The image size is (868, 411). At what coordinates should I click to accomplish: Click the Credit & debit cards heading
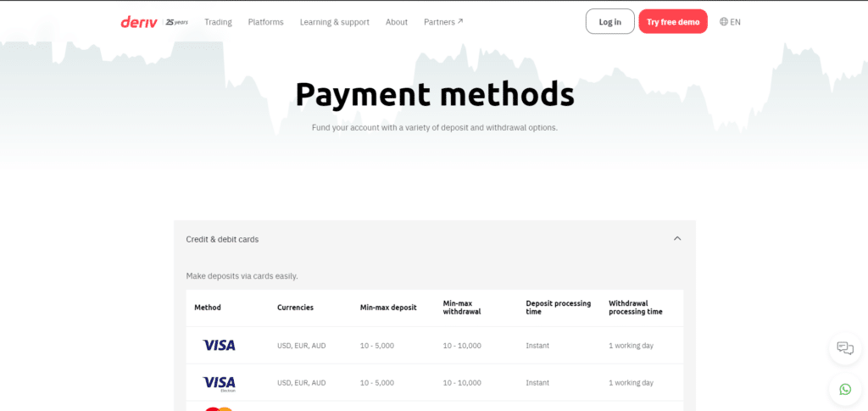pyautogui.click(x=222, y=240)
